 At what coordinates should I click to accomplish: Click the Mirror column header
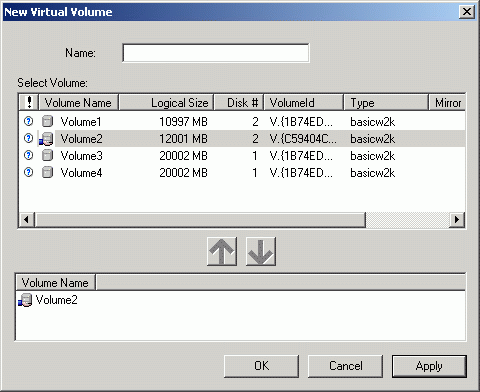pos(447,102)
